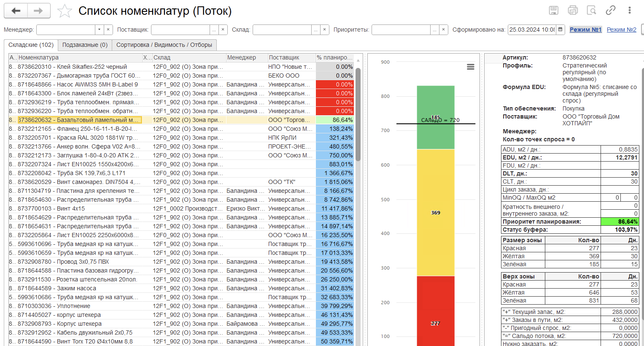644x346 pixels.
Task: Open the Сортировка / Видимость / Отборы tab
Action: (x=164, y=45)
